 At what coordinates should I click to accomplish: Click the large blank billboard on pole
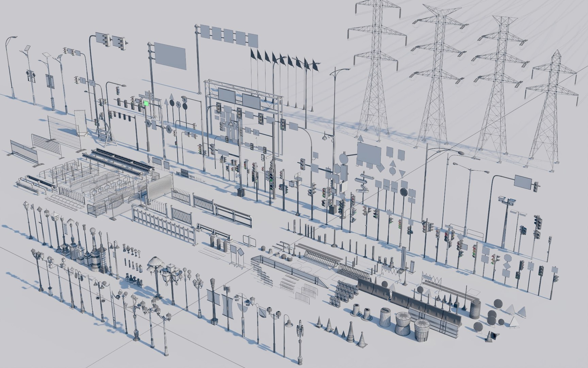pyautogui.click(x=170, y=59)
